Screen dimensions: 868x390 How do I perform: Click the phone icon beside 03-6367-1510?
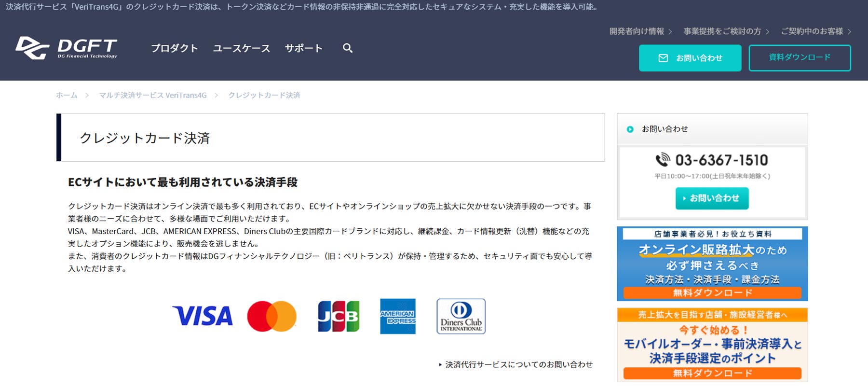point(663,160)
